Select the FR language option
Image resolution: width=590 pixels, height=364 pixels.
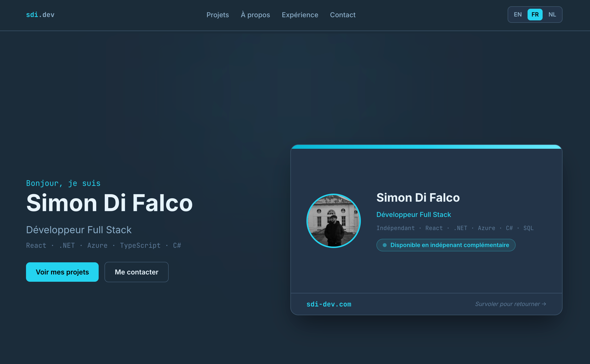[535, 15]
